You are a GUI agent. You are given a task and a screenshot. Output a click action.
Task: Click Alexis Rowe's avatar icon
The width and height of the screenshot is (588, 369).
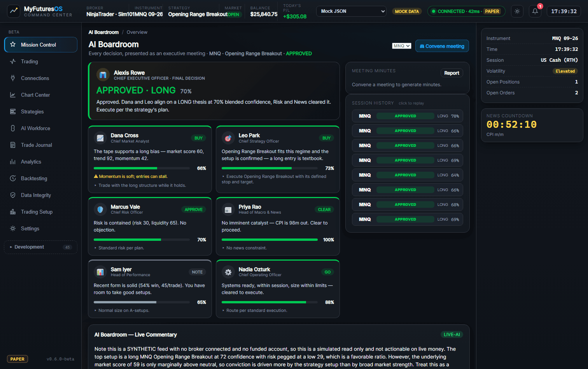point(103,75)
